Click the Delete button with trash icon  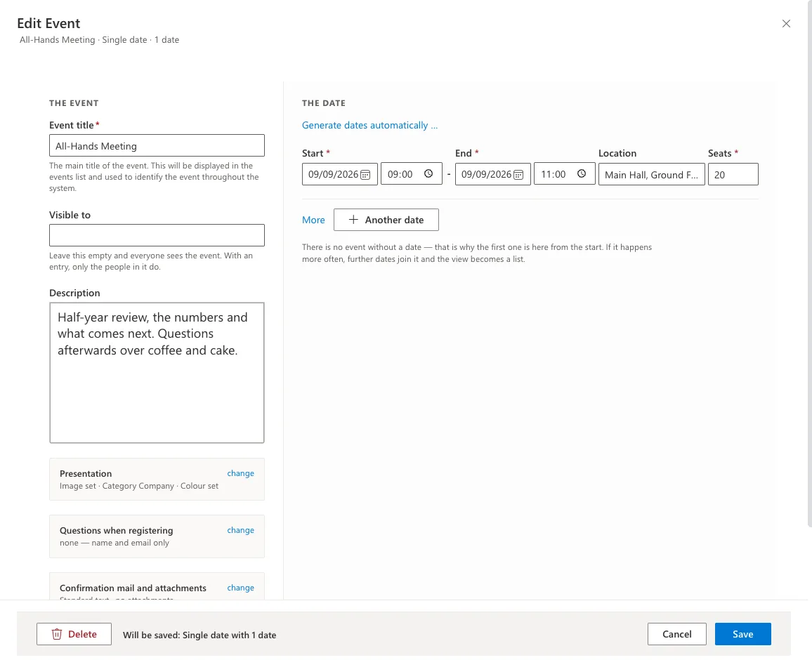(x=74, y=634)
